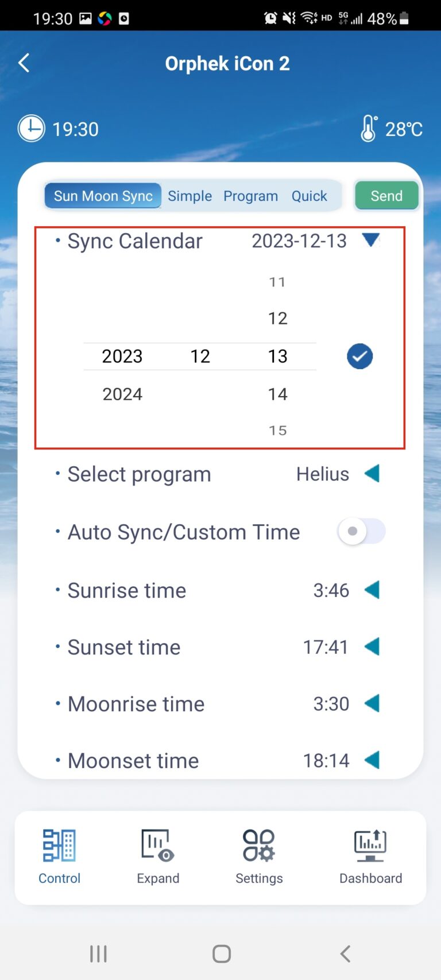The image size is (441, 980).
Task: Tap the back arrow in the header
Action: click(x=24, y=63)
